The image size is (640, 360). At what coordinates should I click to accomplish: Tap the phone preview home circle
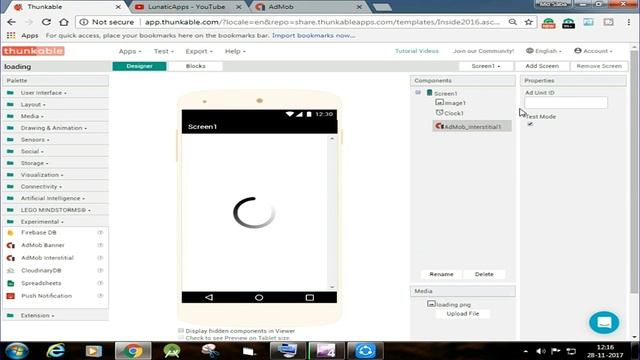[x=259, y=298]
